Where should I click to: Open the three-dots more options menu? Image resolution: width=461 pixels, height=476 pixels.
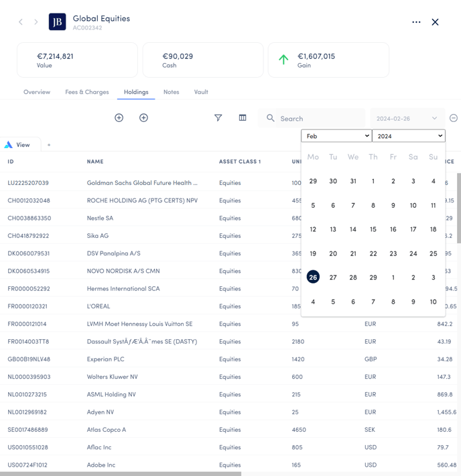point(416,22)
